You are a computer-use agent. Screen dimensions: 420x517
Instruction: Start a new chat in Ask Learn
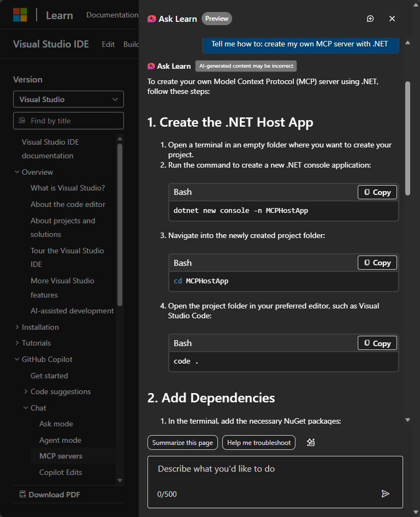coord(370,19)
